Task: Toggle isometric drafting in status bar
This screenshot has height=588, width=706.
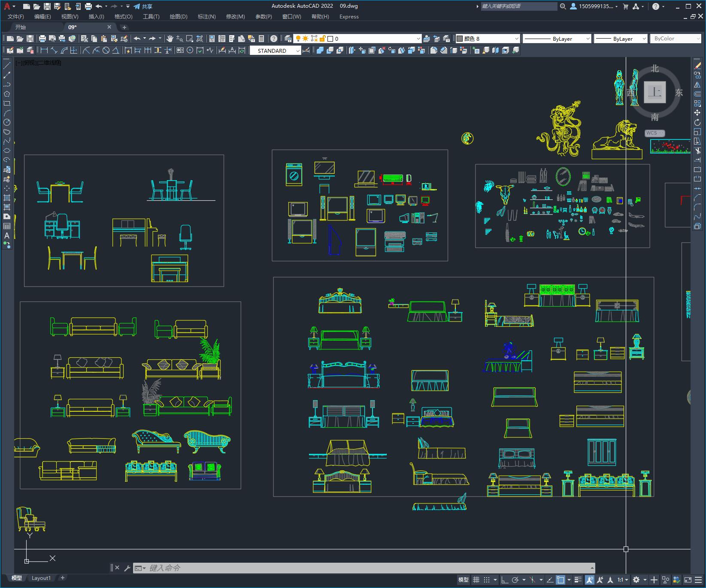Action: [x=532, y=580]
